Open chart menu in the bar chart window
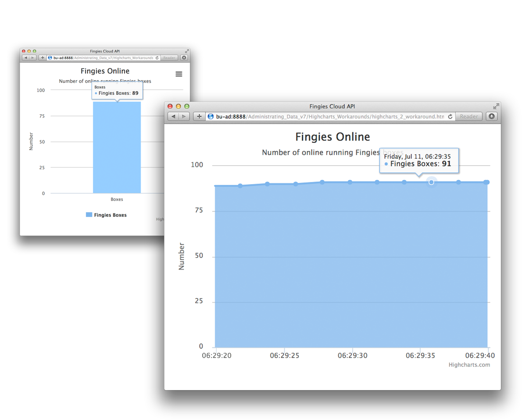529x420 pixels. (179, 74)
